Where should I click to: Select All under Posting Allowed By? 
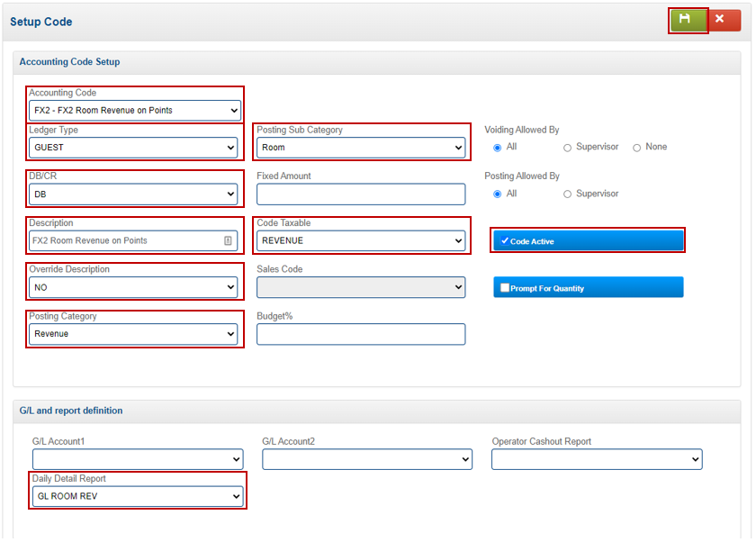(x=498, y=194)
